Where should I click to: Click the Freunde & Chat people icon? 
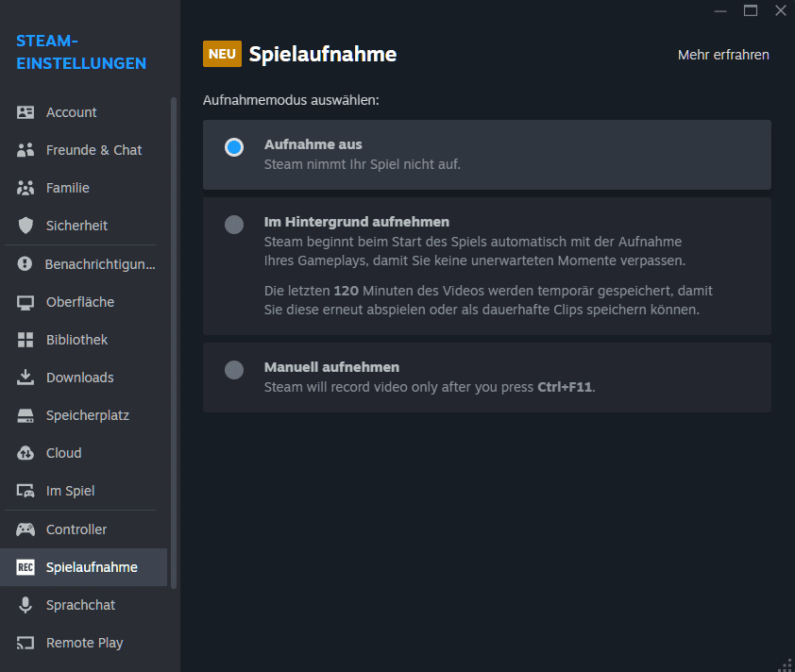tap(25, 150)
